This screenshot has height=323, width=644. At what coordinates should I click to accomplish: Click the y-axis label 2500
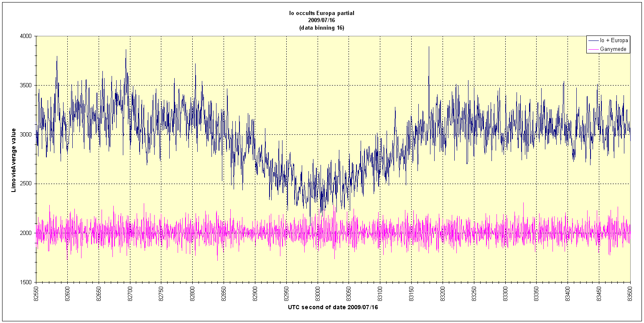26,184
